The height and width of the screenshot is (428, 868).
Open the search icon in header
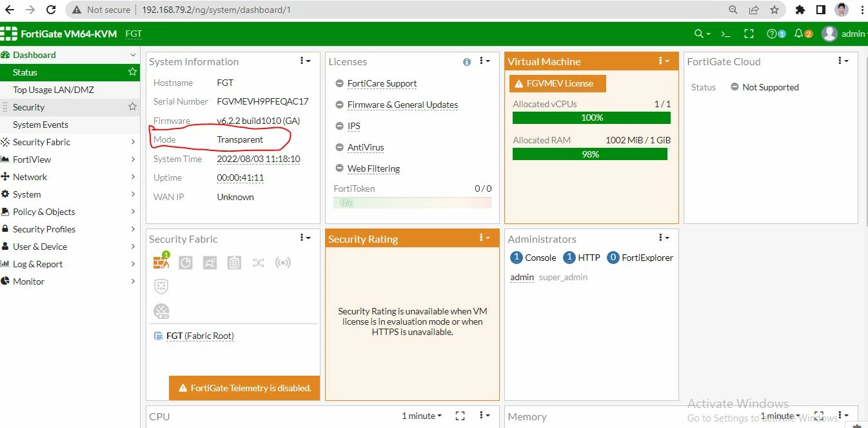coord(701,34)
